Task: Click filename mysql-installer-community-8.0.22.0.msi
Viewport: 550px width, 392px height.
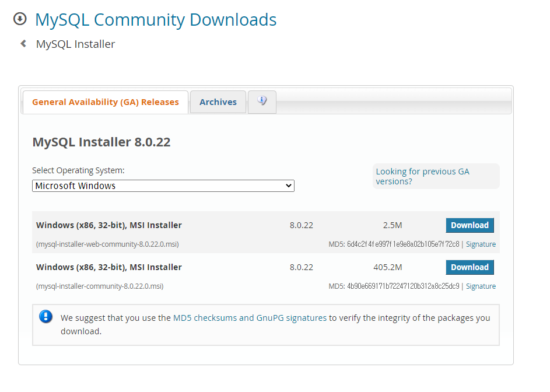Action: (100, 286)
